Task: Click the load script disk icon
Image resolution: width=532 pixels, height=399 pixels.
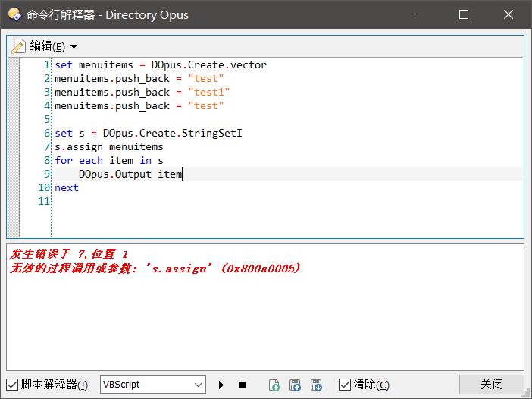Action: point(295,385)
